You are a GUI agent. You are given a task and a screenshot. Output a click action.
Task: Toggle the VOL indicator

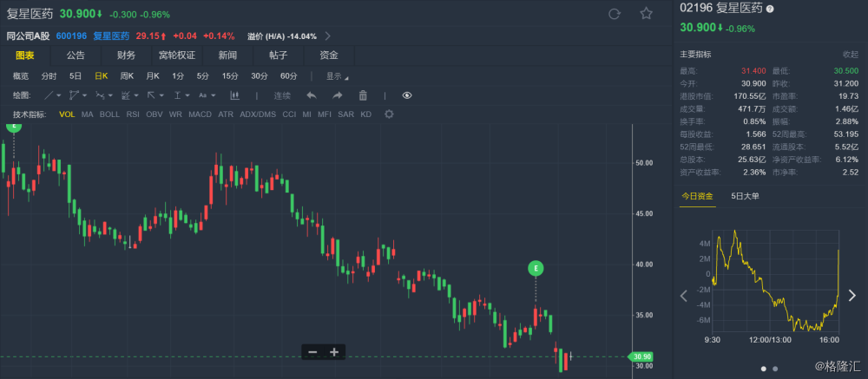click(x=67, y=114)
